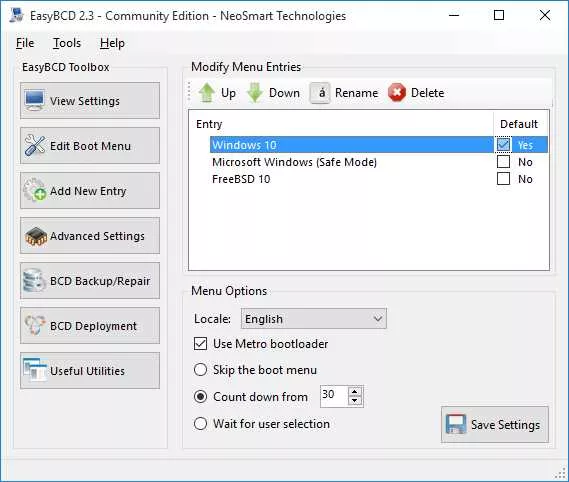Click the red Delete cross icon
This screenshot has width=569, height=482.
(397, 93)
